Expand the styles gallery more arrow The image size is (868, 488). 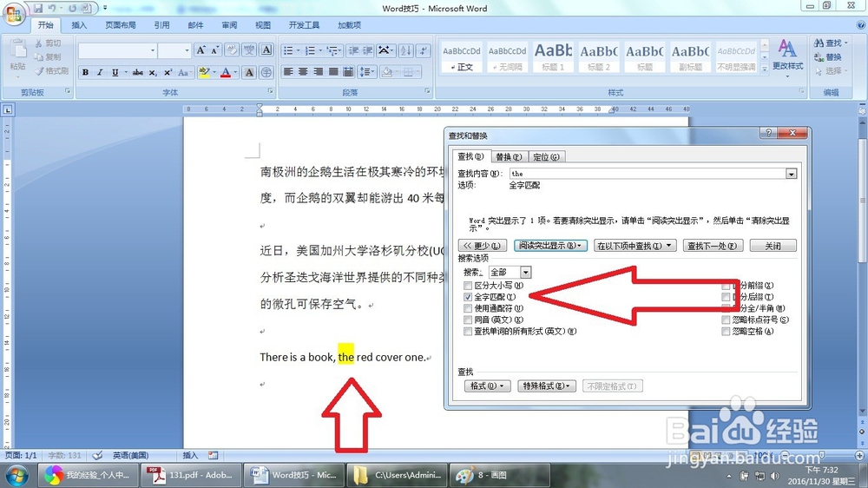(765, 69)
